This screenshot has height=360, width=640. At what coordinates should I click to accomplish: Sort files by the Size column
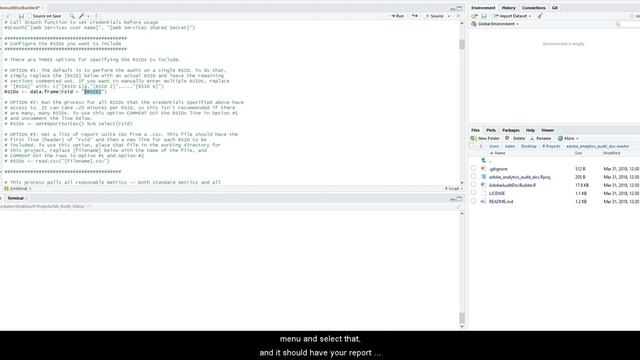578,153
